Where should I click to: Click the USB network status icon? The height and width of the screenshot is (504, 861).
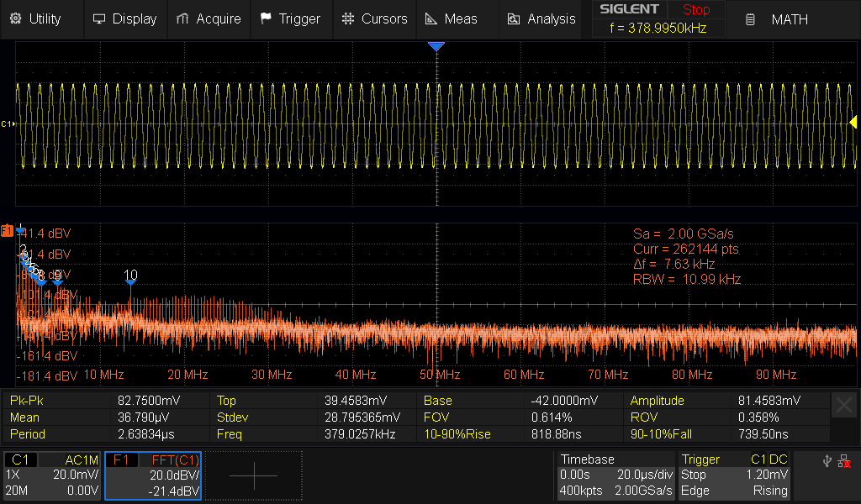click(x=827, y=460)
